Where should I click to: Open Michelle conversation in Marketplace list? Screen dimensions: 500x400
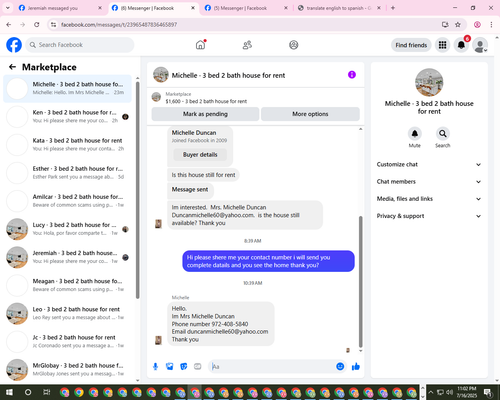coord(68,88)
